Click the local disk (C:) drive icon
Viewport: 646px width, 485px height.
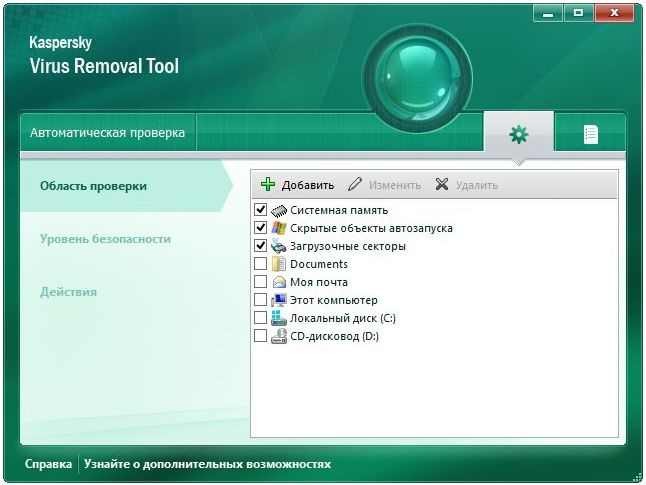click(279, 318)
